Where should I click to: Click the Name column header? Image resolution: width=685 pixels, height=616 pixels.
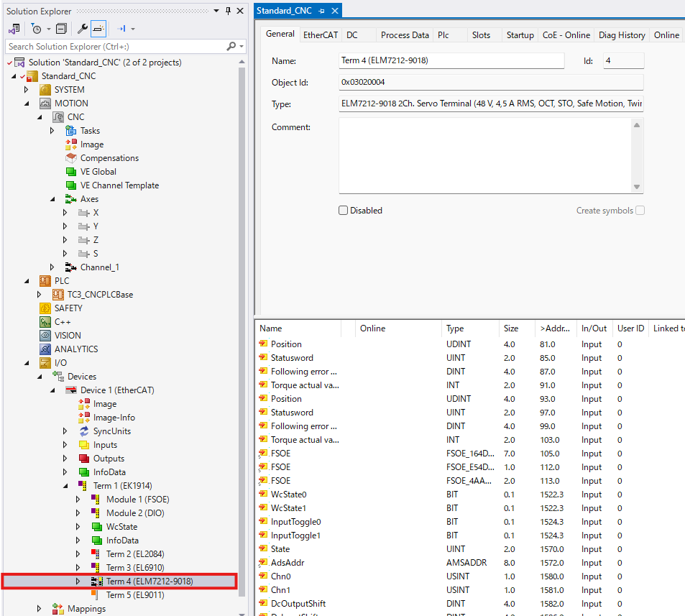pos(298,328)
